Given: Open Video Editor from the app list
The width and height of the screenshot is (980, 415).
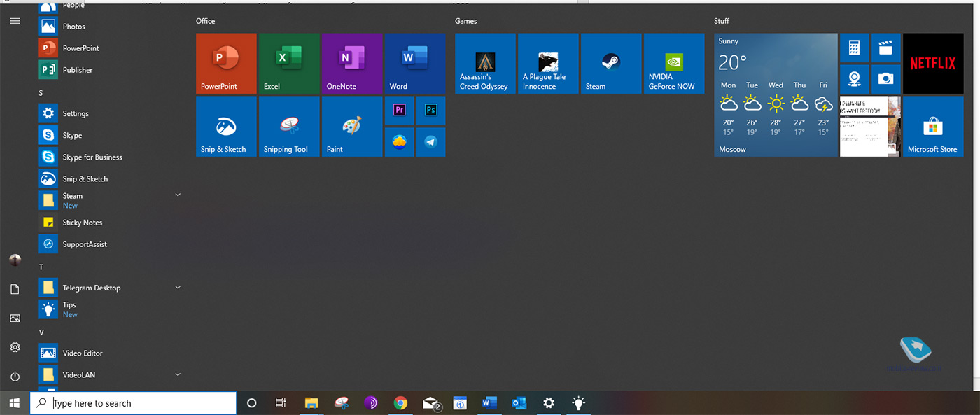Looking at the screenshot, I should pos(111,353).
